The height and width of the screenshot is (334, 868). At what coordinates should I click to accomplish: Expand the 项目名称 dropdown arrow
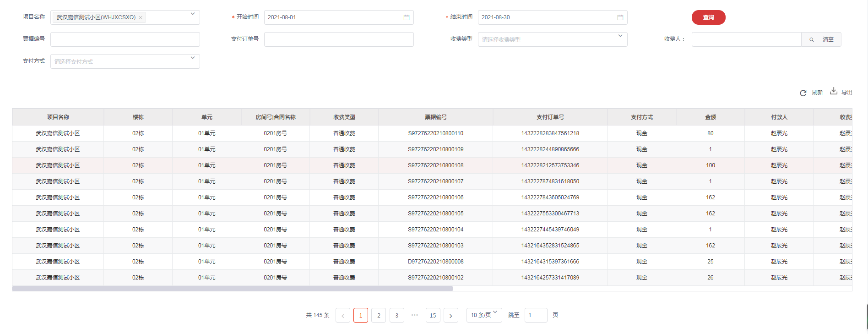[193, 14]
